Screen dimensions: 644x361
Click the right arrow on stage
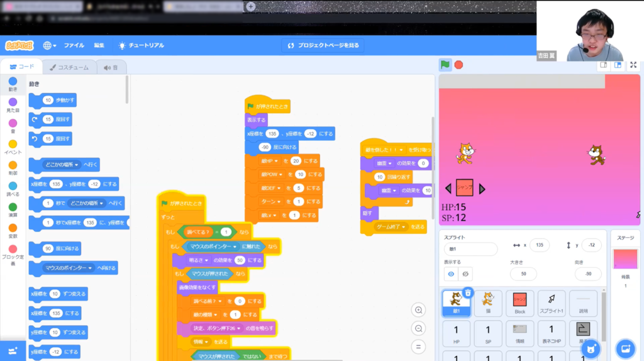[482, 189]
